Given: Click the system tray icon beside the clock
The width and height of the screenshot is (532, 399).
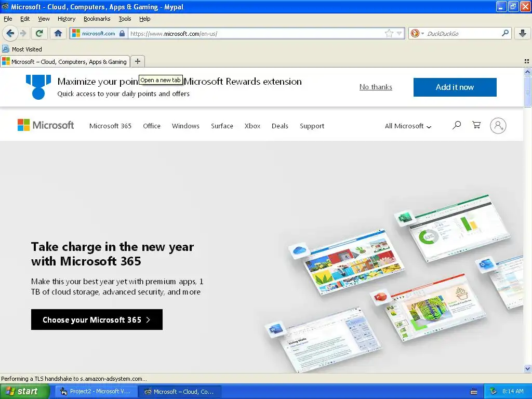Looking at the screenshot, I should click(x=493, y=391).
